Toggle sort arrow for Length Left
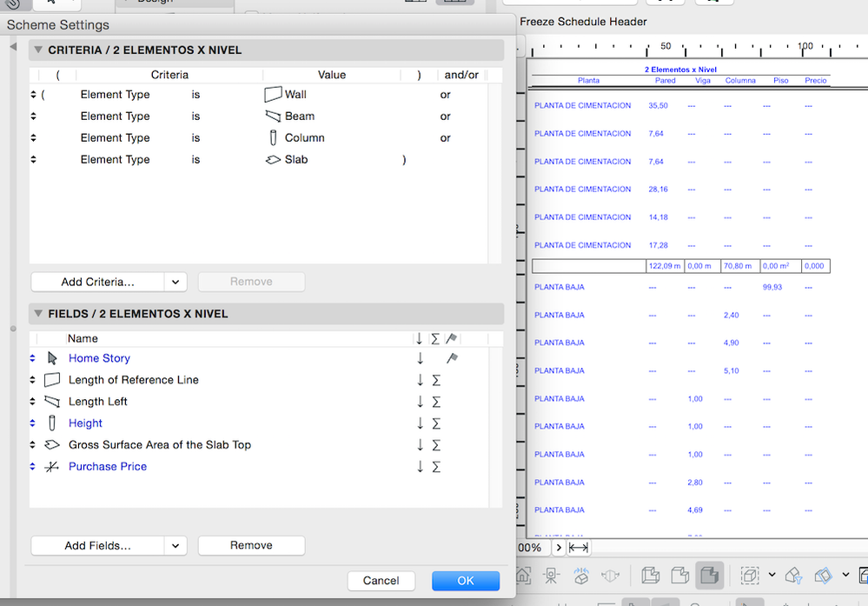The width and height of the screenshot is (868, 606). [x=421, y=402]
